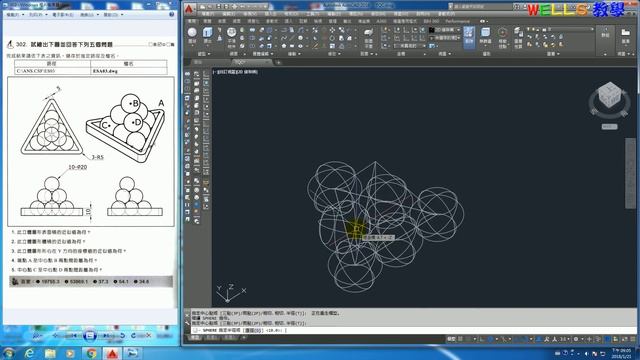The image size is (640, 360).
Task: Click the New drawing icon in quick access toolbar
Action: point(203,7)
